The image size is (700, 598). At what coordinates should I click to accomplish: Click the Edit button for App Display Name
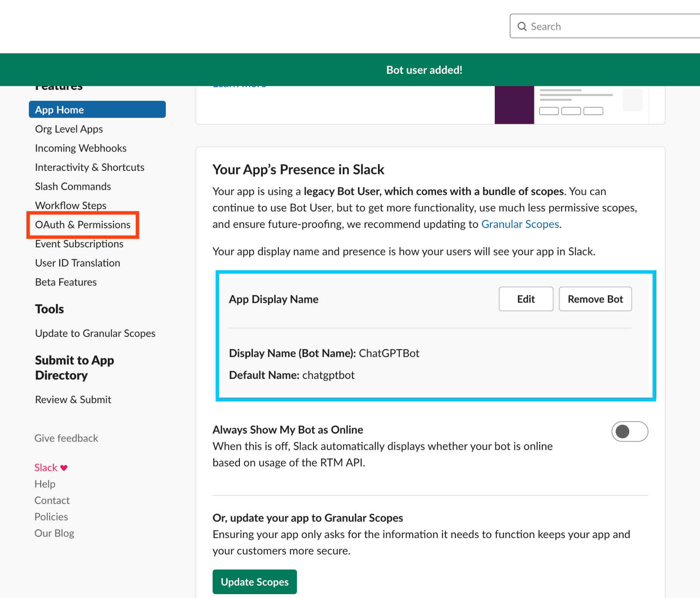(x=526, y=299)
